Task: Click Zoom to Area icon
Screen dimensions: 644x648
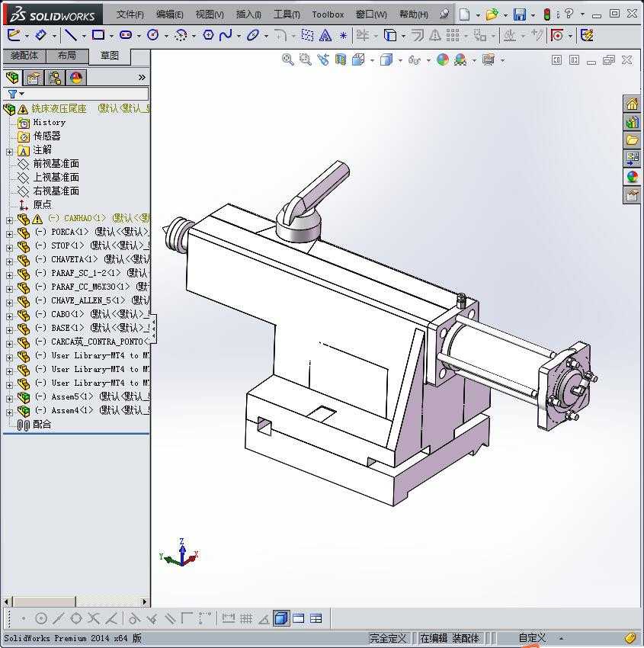Action: tap(306, 59)
